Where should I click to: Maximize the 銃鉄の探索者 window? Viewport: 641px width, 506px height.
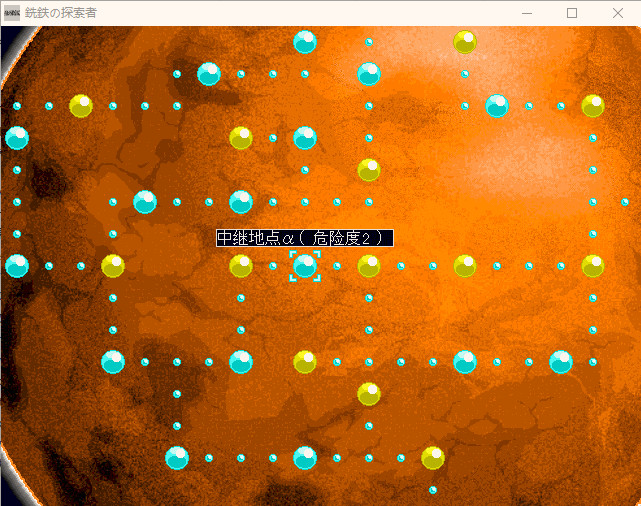click(x=572, y=13)
